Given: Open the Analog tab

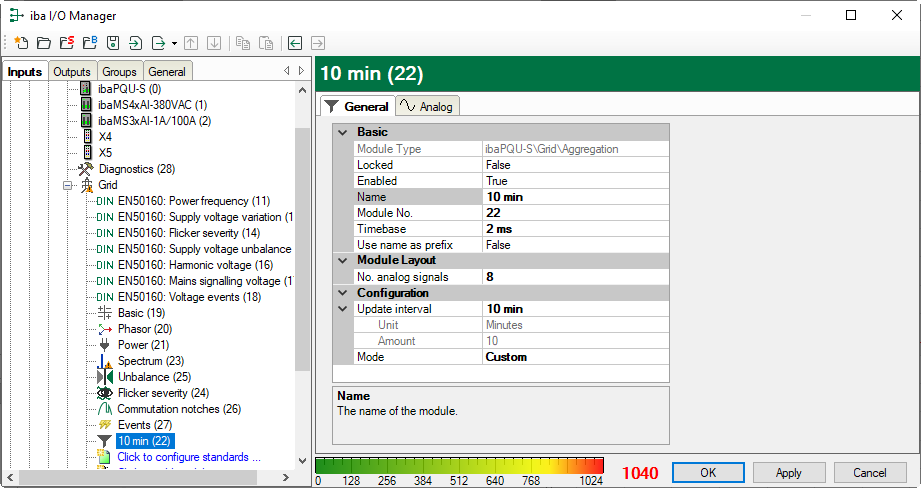Looking at the screenshot, I should click(x=427, y=107).
